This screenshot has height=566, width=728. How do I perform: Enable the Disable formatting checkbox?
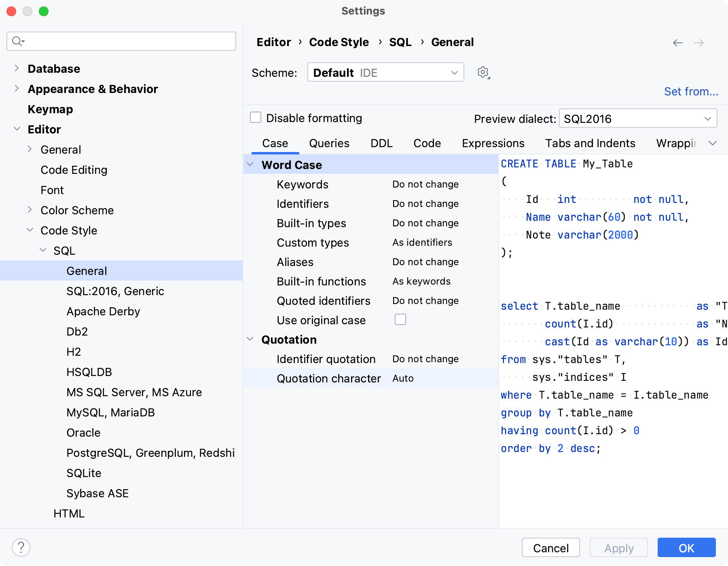tap(255, 117)
